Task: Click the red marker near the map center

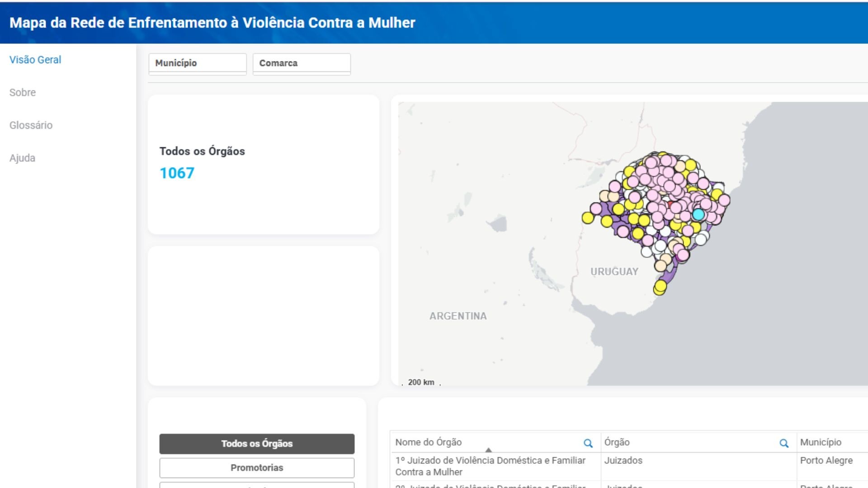Action: click(x=670, y=205)
